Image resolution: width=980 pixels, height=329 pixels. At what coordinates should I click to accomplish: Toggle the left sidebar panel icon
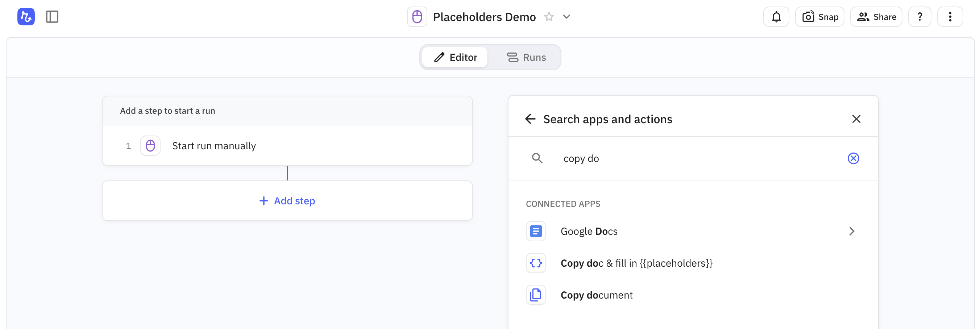(52, 17)
